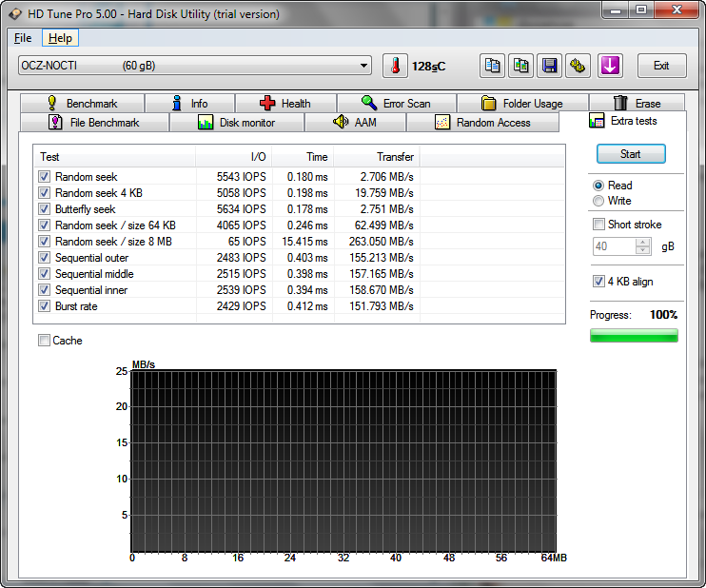Click the green progress bar
706x588 pixels.
[634, 336]
